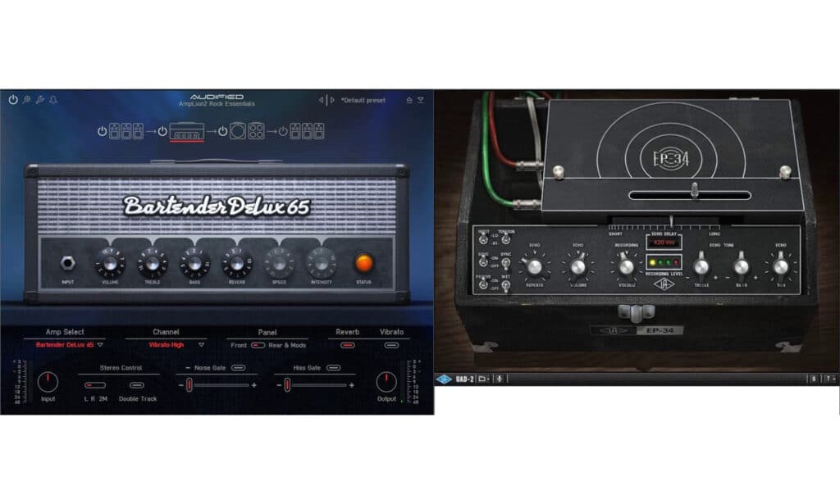Open the folder preset dropdown in UAD-2 toolbar
Screen dimensions: 840x504
[484, 379]
